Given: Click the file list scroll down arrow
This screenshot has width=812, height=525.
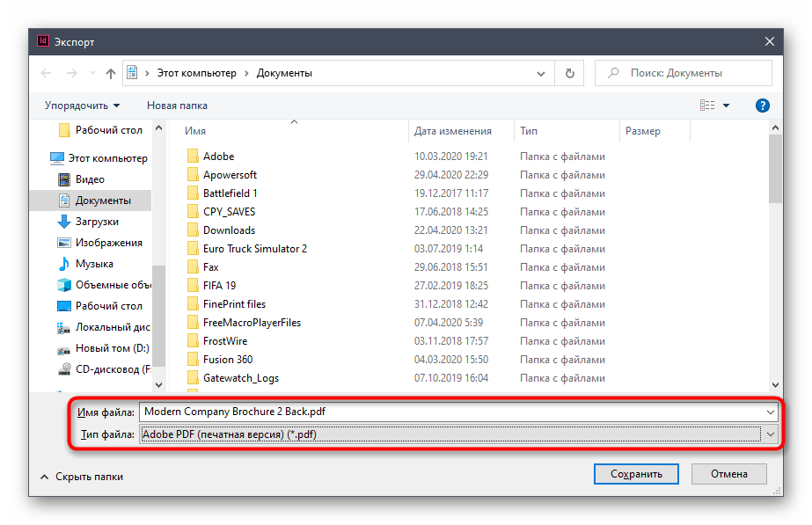Looking at the screenshot, I should (x=775, y=384).
